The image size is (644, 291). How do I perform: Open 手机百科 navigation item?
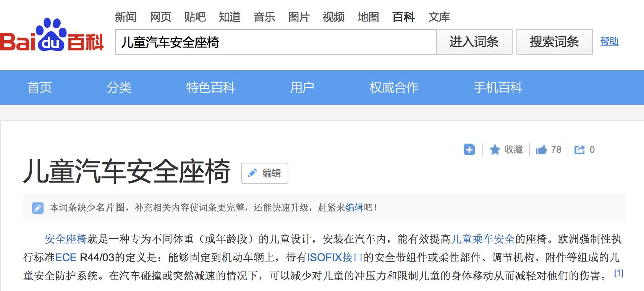498,87
